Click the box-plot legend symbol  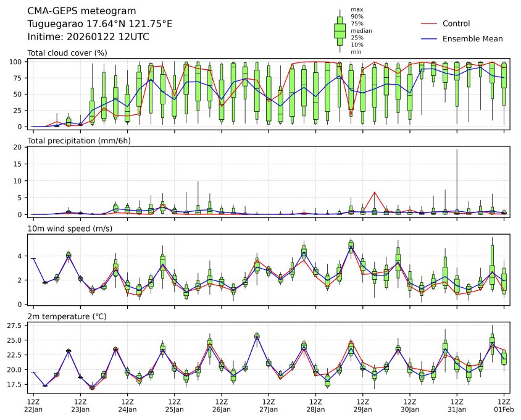[340, 31]
